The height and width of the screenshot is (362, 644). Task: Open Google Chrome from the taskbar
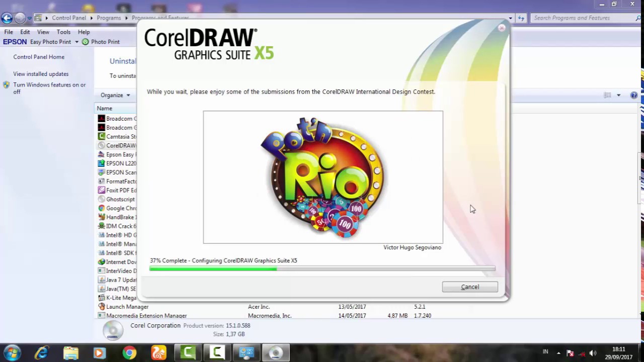tap(129, 353)
